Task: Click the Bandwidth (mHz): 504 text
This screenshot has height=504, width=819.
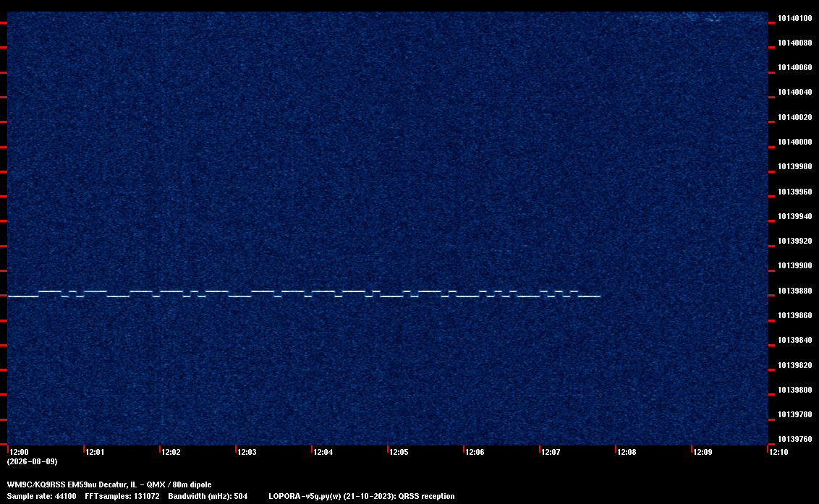Action: [x=208, y=496]
